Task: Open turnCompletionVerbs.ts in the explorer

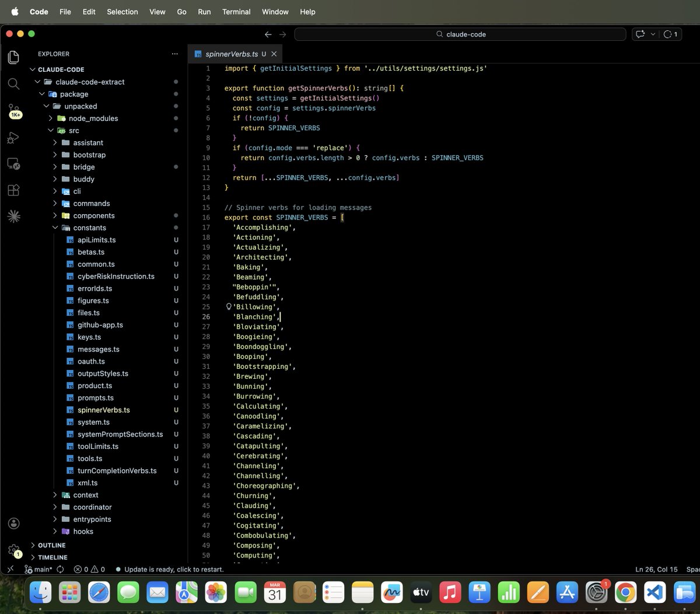Action: click(x=117, y=471)
